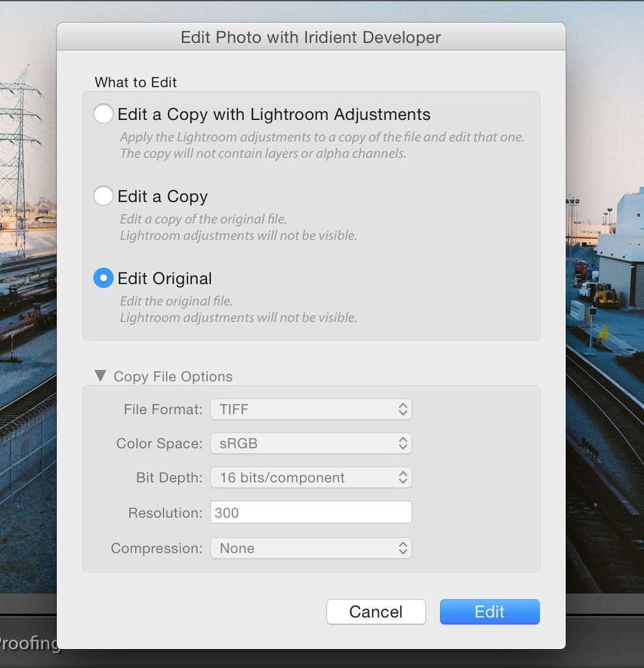
Task: Click the File Format: field label
Action: coord(163,410)
